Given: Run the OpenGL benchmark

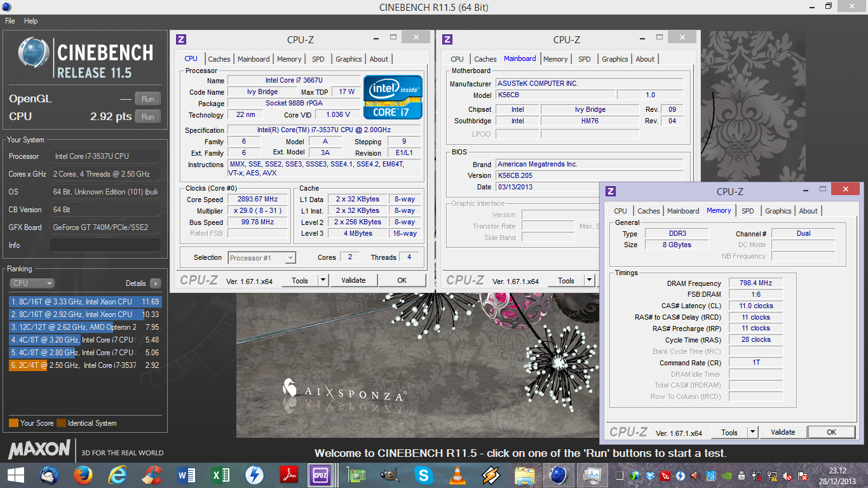Looking at the screenshot, I should tap(147, 98).
